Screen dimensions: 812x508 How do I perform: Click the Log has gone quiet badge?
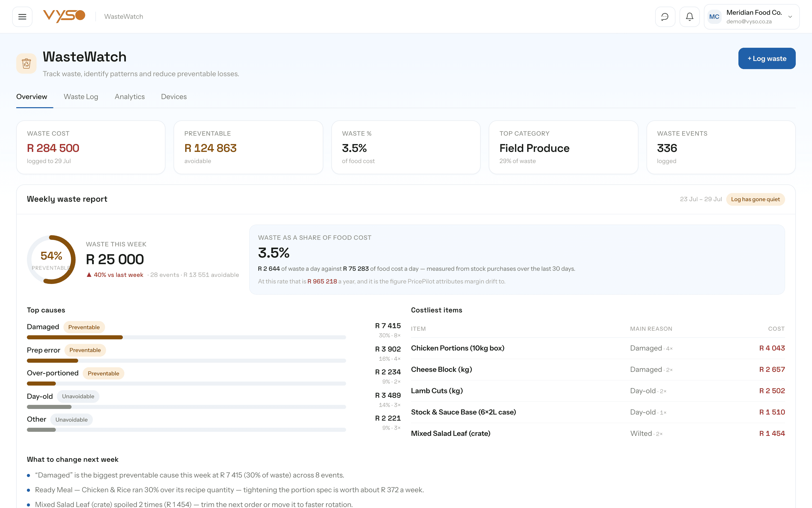click(755, 199)
